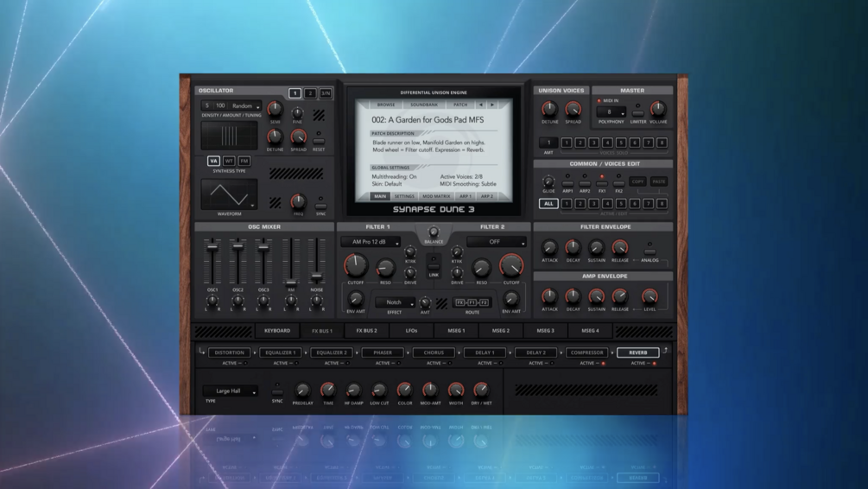Click the RM mixer fader
868x489 pixels.
290,283
